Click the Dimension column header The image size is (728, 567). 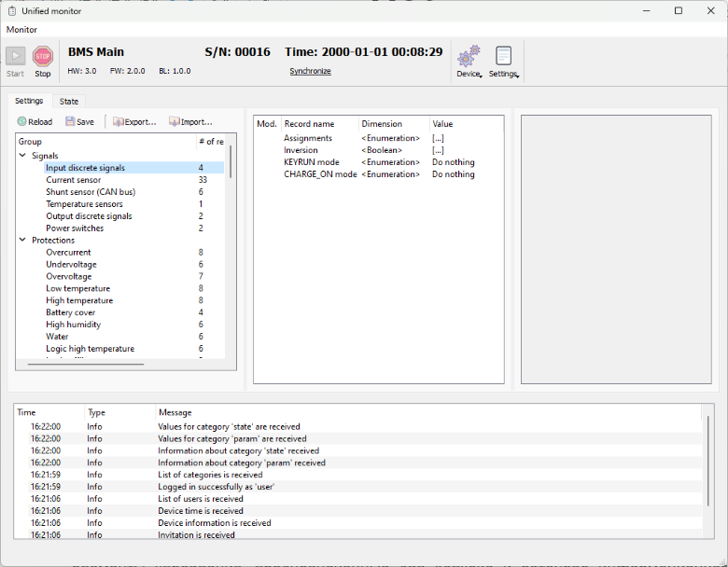(x=394, y=124)
